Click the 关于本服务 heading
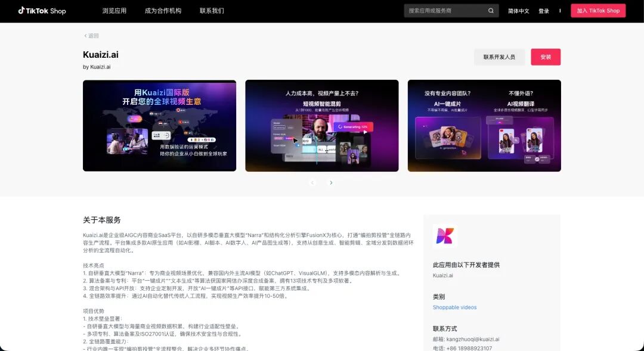The image size is (644, 351). (102, 220)
